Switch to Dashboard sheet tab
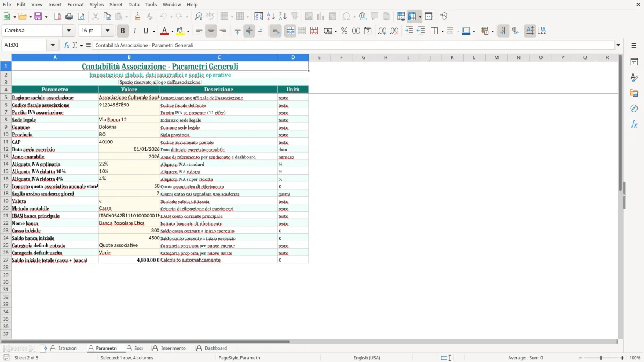Image resolution: width=644 pixels, height=362 pixels. [x=216, y=349]
